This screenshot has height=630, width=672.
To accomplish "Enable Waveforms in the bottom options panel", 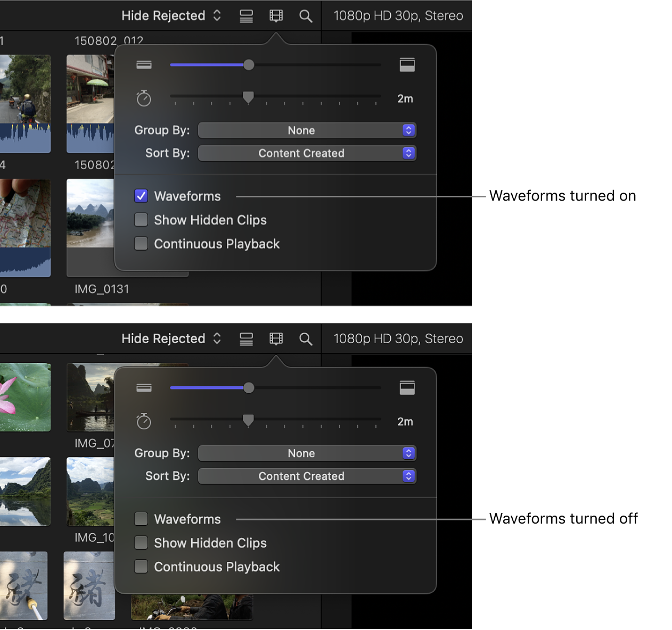I will tap(141, 519).
